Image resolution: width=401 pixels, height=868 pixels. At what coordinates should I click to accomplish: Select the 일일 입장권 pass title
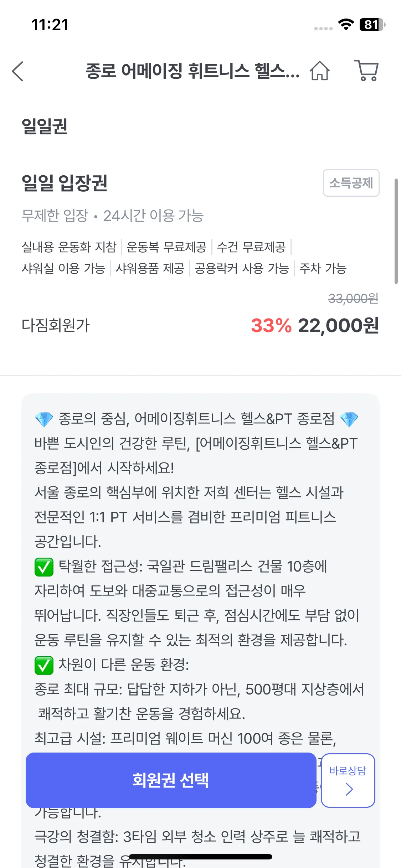click(x=65, y=183)
